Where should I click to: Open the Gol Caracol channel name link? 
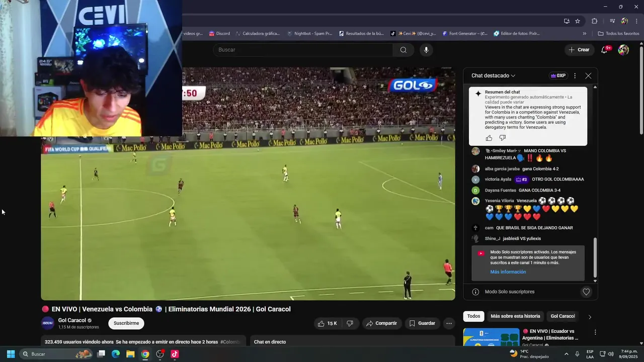(72, 320)
